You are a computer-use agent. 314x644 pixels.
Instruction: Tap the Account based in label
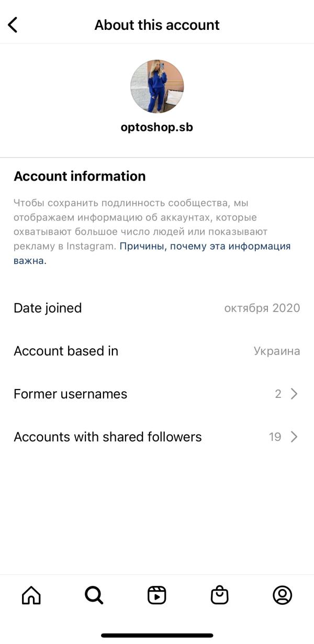66,351
